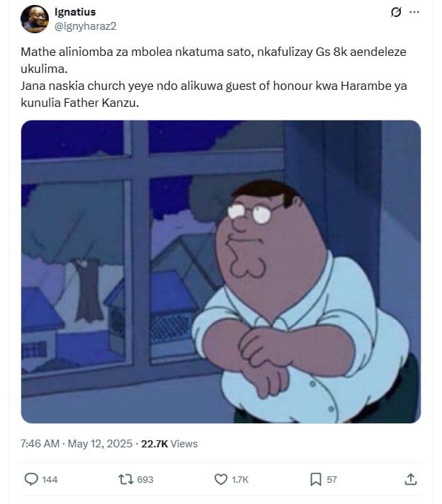Open the Peter Griffin meme image
The height and width of the screenshot is (504, 442).
click(221, 272)
